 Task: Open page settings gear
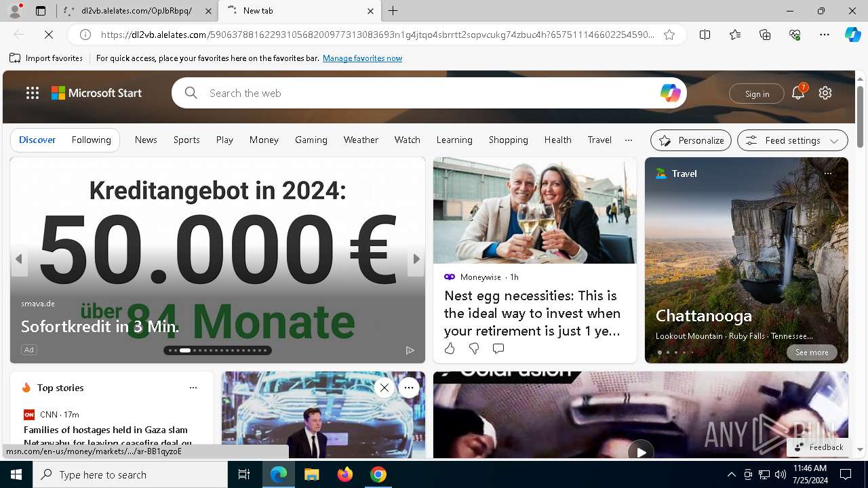pyautogui.click(x=825, y=93)
